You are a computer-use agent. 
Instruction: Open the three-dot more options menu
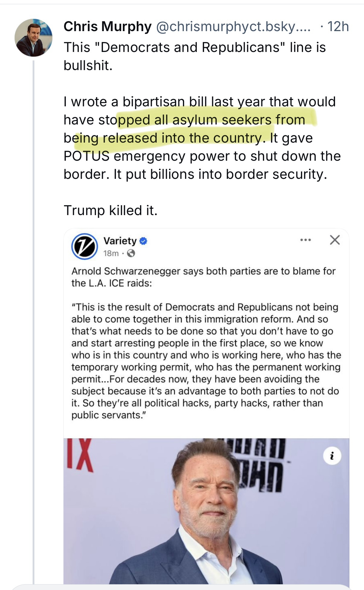point(305,240)
